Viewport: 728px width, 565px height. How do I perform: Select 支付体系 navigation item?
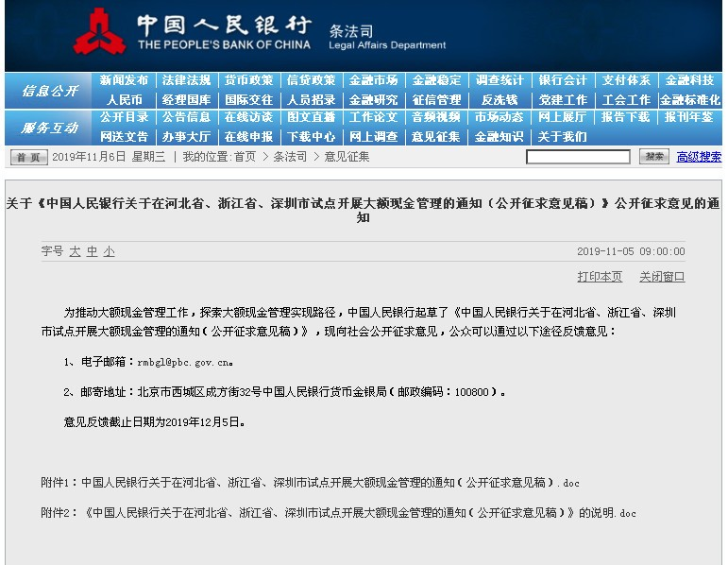(x=626, y=80)
